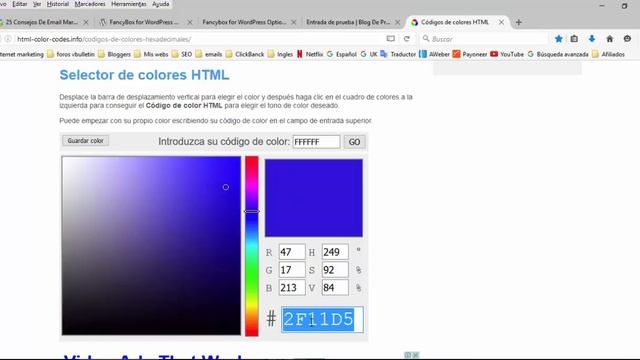Click the G value field showing 17
This screenshot has height=360, width=640.
click(x=292, y=270)
